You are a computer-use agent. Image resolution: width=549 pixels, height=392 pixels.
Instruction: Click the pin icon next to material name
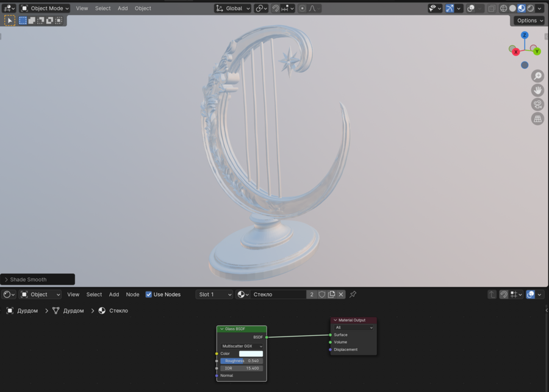[353, 294]
